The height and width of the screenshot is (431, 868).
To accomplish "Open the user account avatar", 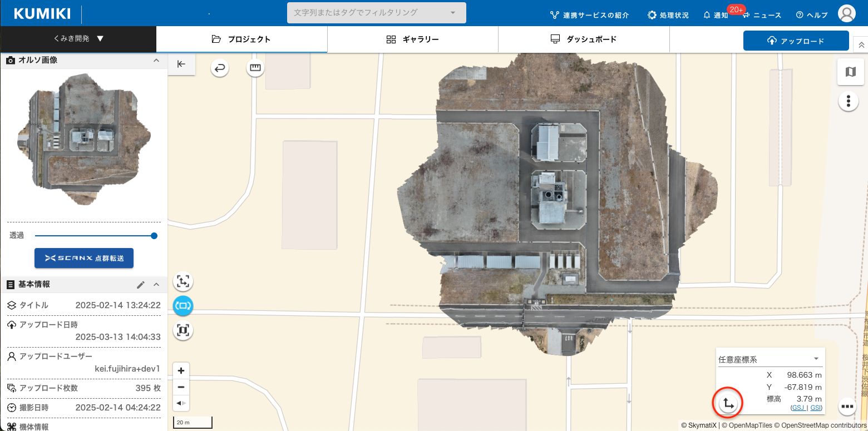I will pos(846,13).
